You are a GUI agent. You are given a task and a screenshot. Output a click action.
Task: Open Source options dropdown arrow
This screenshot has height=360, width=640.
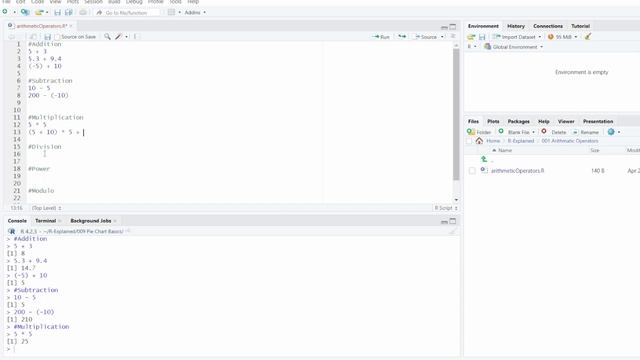coord(442,37)
